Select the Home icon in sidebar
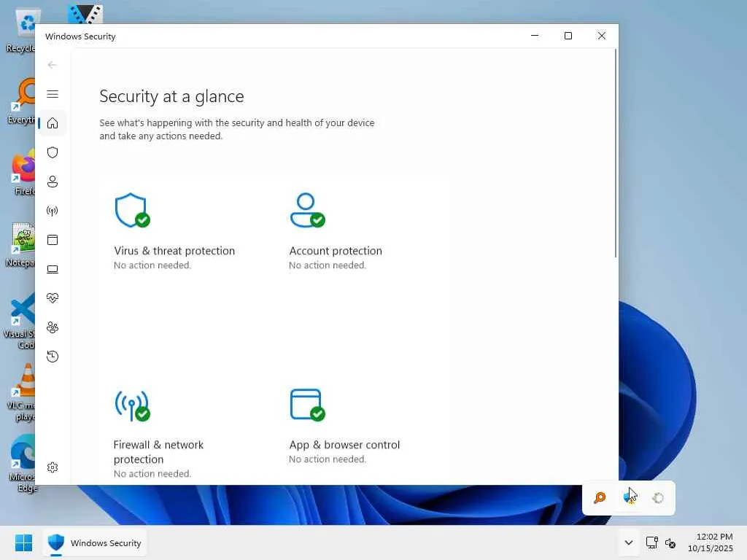The image size is (747, 560). (53, 123)
